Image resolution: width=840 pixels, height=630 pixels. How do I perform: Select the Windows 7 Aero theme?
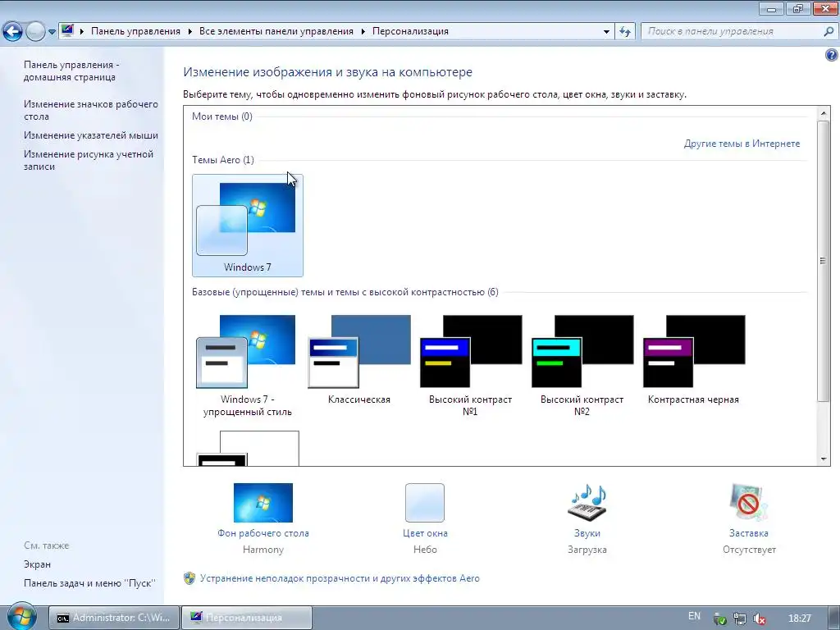click(x=248, y=226)
